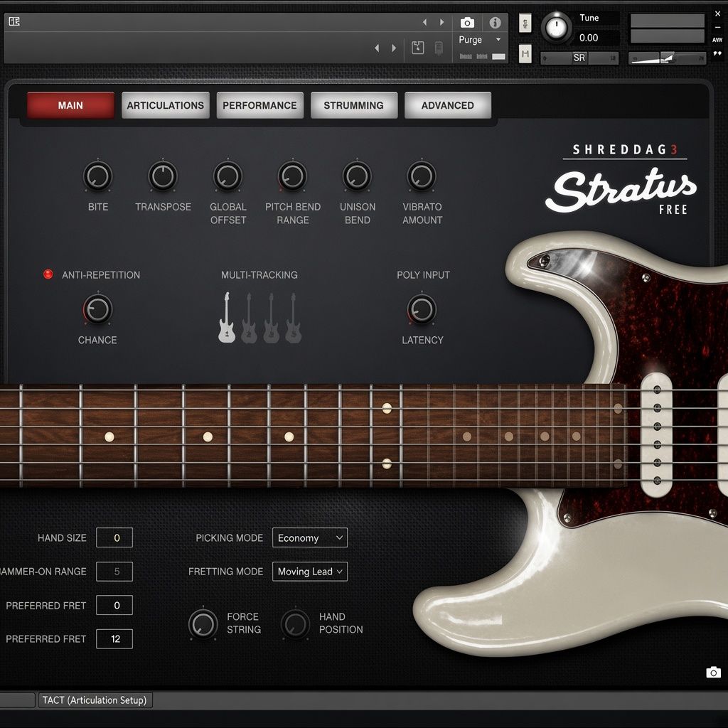
Task: Enable the first multi-tracking guitar icon
Action: pyautogui.click(x=227, y=318)
